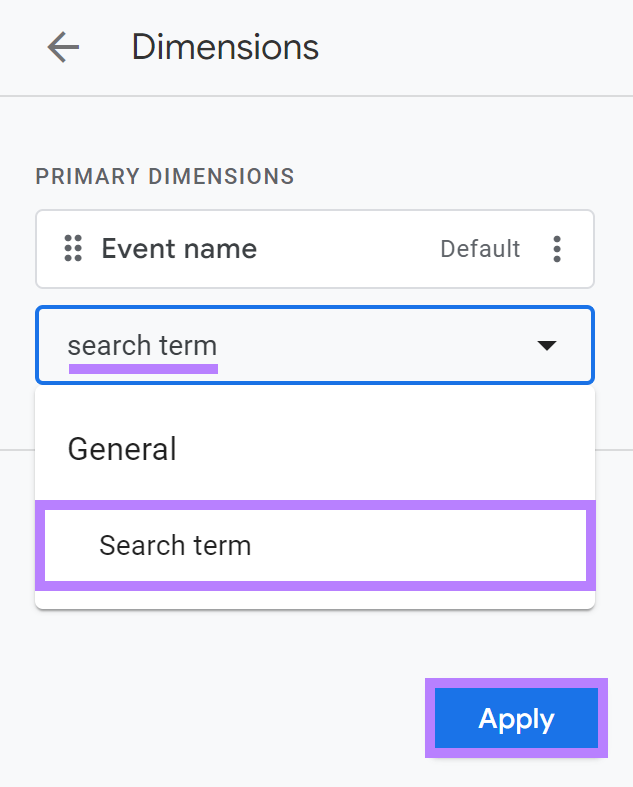Open Event name three-dot options menu
Screen dimensions: 633x787
(x=557, y=248)
